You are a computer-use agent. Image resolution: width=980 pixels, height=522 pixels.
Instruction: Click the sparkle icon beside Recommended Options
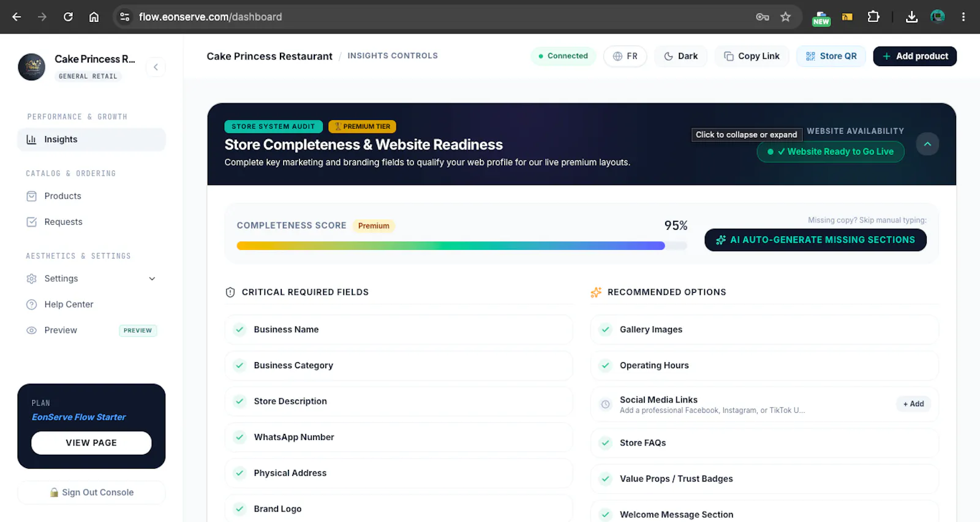coord(596,292)
